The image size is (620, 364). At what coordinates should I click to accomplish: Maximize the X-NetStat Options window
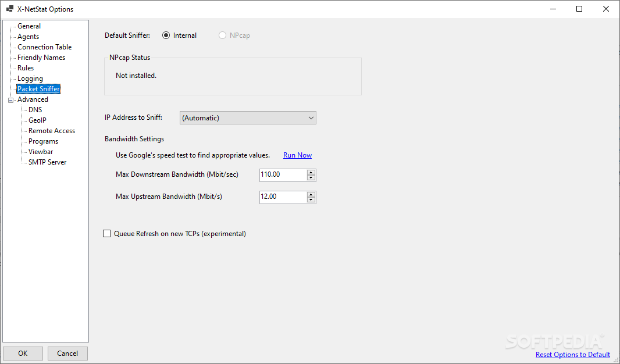pyautogui.click(x=579, y=9)
